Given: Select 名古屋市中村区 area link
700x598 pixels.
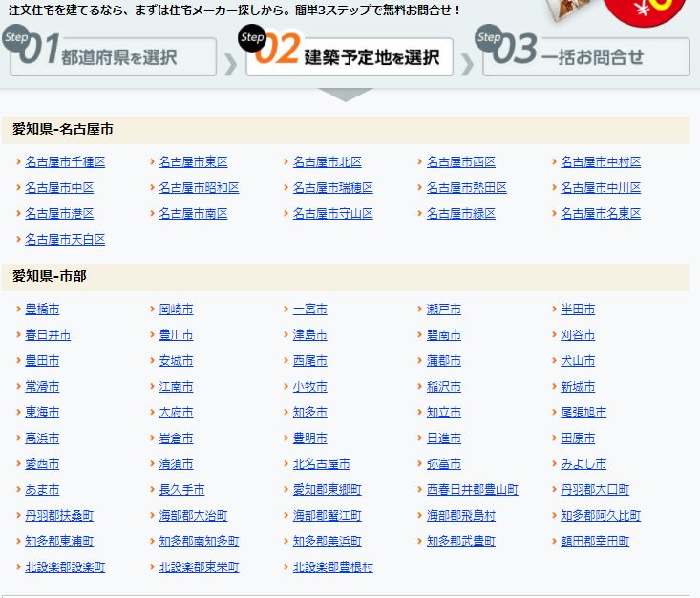Looking at the screenshot, I should (601, 162).
